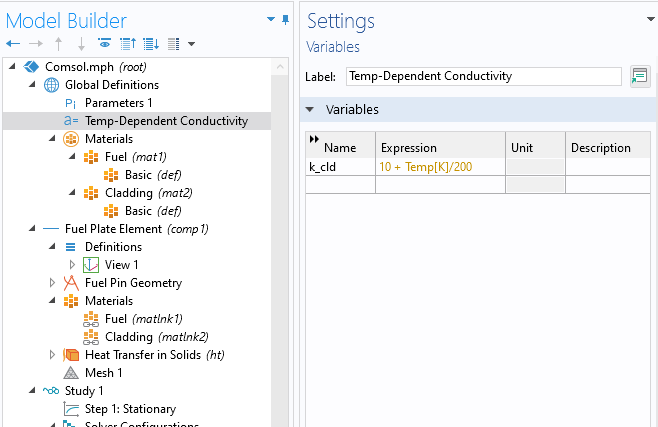Open the Model Builder panel menu arrow
Image resolution: width=658 pixels, height=427 pixels.
click(271, 20)
